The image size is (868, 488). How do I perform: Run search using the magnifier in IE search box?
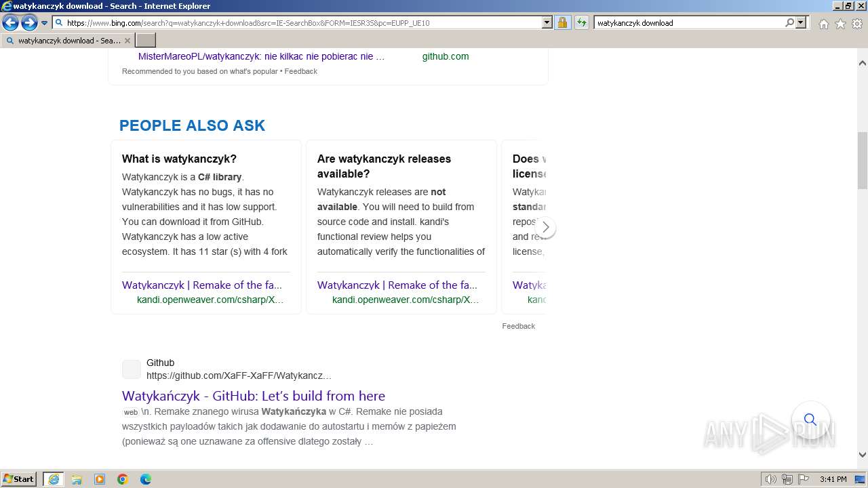789,22
